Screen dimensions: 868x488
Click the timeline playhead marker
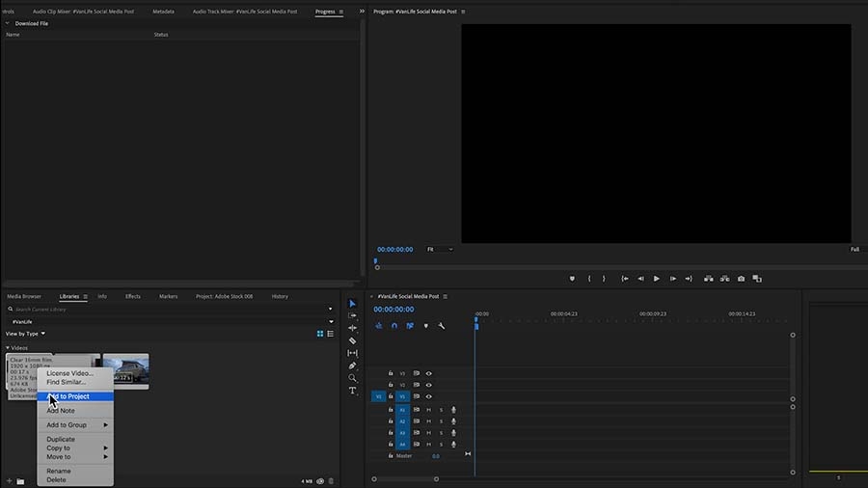click(476, 325)
